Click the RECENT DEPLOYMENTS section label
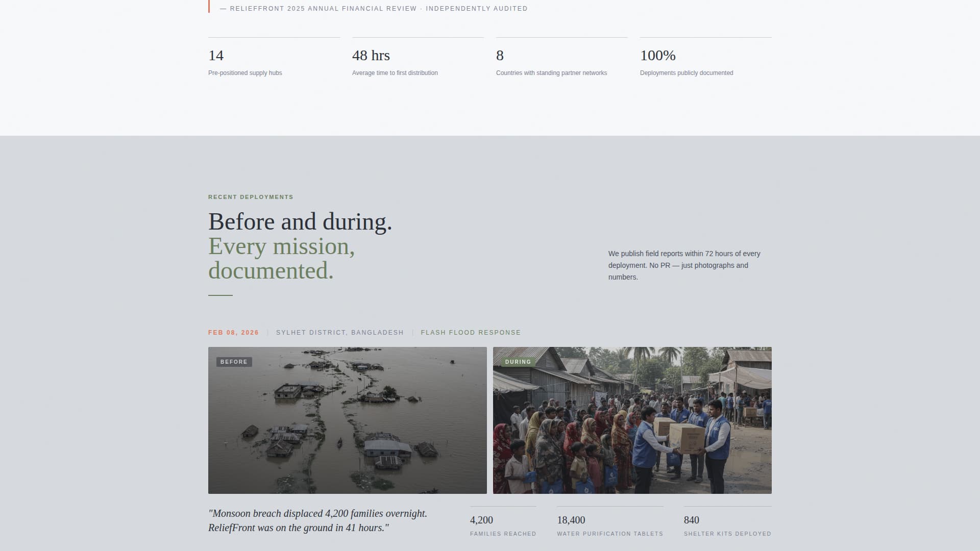This screenshot has width=980, height=551. 250,197
